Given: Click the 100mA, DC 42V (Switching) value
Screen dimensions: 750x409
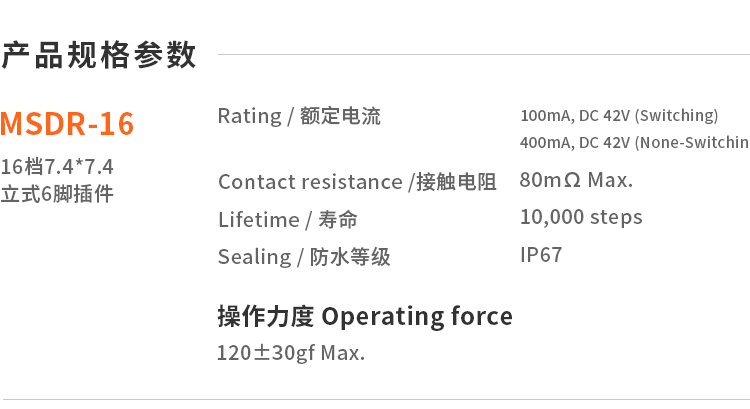Looking at the screenshot, I should (x=619, y=115).
